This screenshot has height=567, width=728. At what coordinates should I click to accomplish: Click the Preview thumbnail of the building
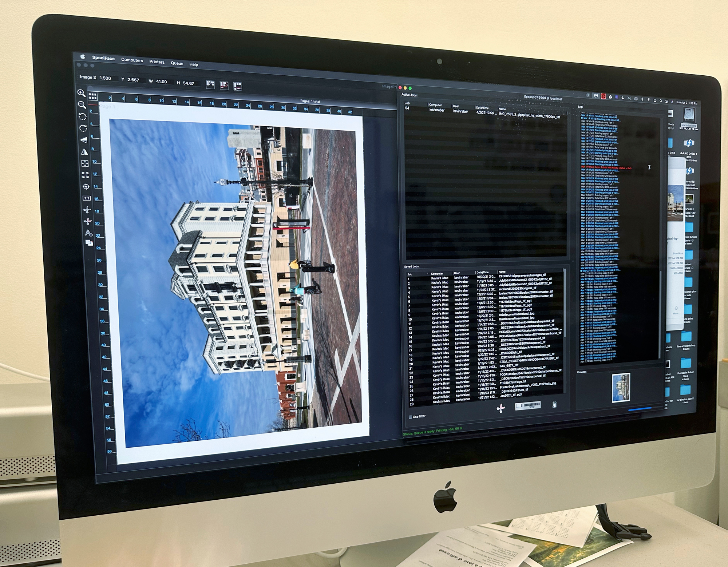[x=621, y=387]
